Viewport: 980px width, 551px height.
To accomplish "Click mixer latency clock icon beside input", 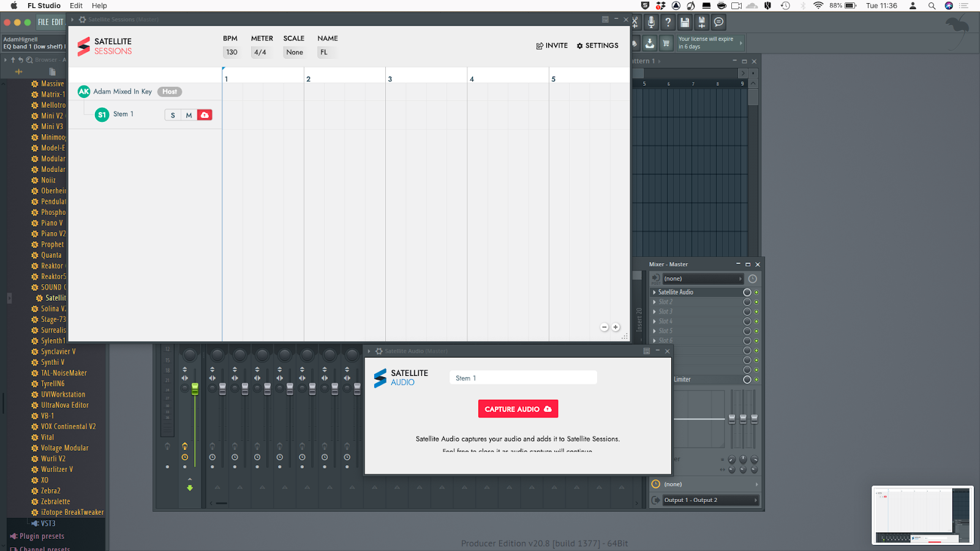I will 753,279.
